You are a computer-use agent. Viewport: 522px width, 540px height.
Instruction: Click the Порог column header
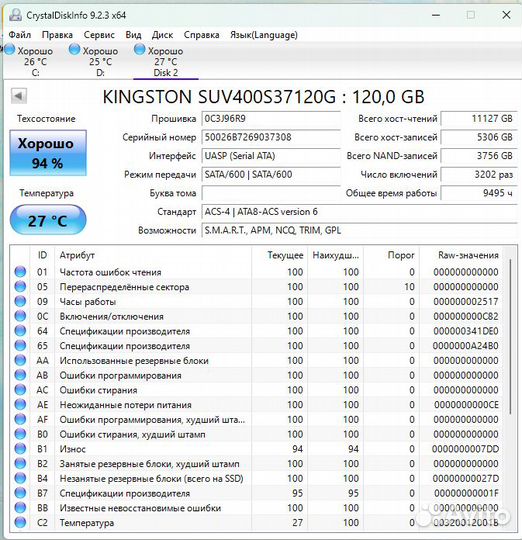point(391,255)
